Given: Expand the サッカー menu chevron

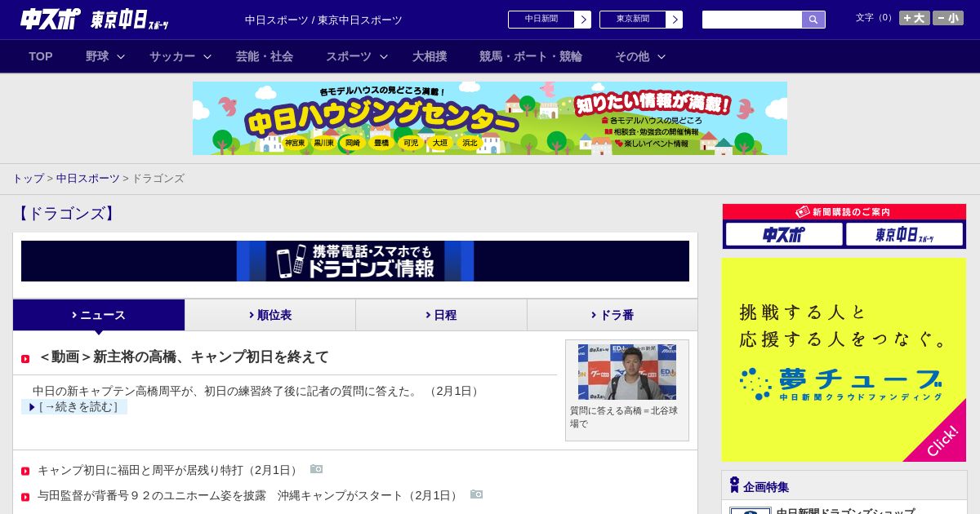Looking at the screenshot, I should 207,57.
